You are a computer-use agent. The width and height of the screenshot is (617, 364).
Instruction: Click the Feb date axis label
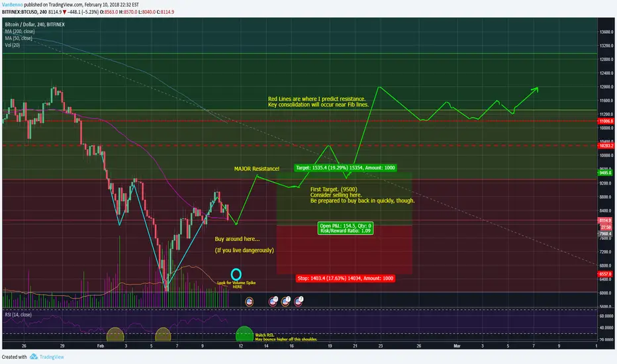coord(101,346)
